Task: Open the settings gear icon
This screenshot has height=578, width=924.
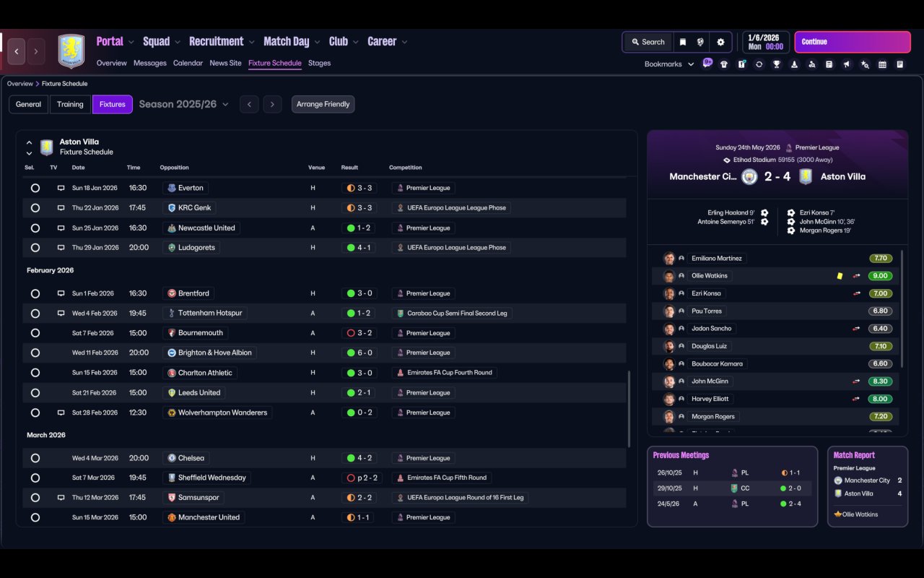Action: [720, 42]
